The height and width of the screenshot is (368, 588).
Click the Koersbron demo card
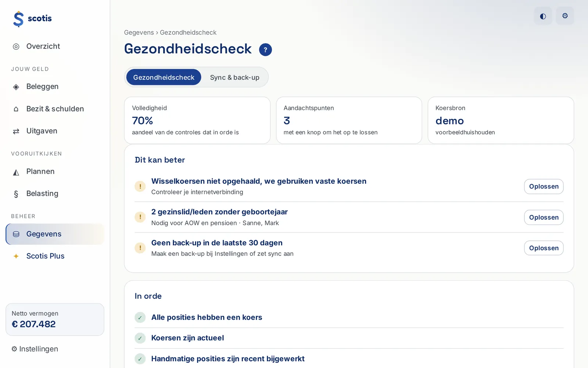pos(501,120)
